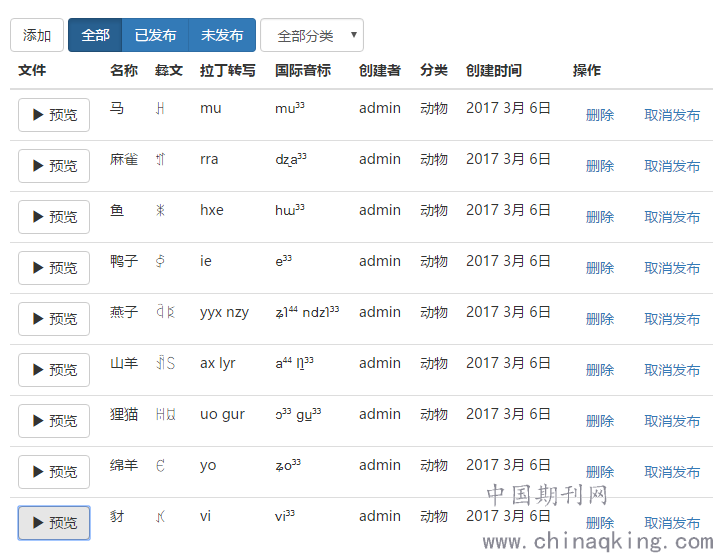713x553 pixels.
Task: Click admin creator in 鸭子 row
Action: [380, 261]
